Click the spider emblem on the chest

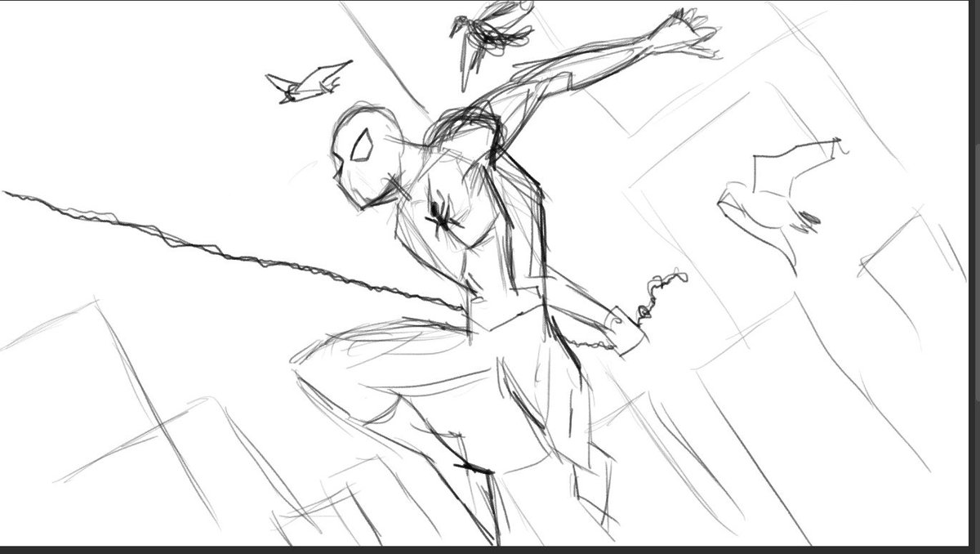pyautogui.click(x=443, y=216)
